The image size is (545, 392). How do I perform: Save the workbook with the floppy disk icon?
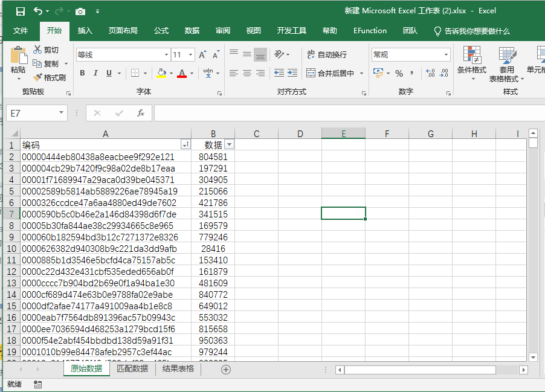coord(21,11)
